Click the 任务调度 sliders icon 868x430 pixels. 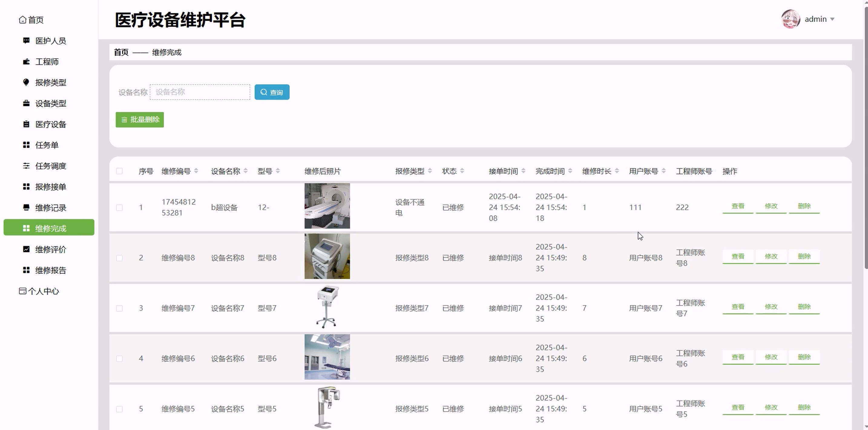[x=26, y=166]
